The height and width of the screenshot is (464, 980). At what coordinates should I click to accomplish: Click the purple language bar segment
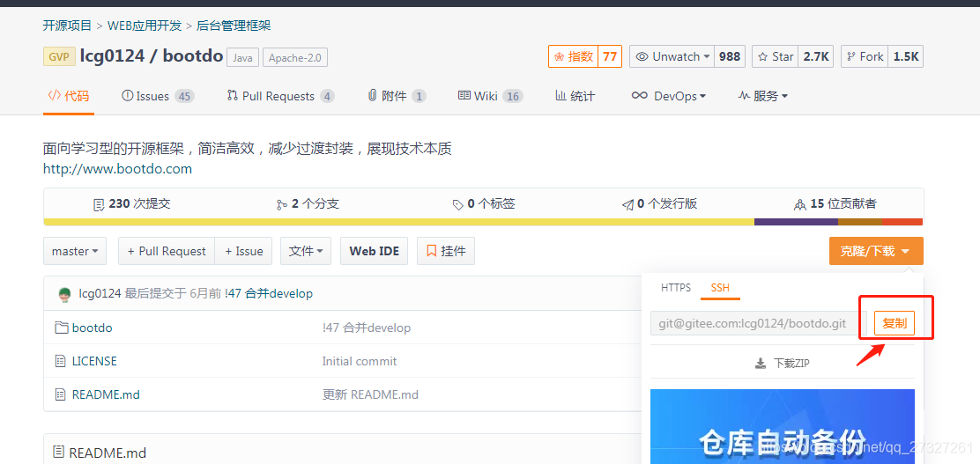797,223
